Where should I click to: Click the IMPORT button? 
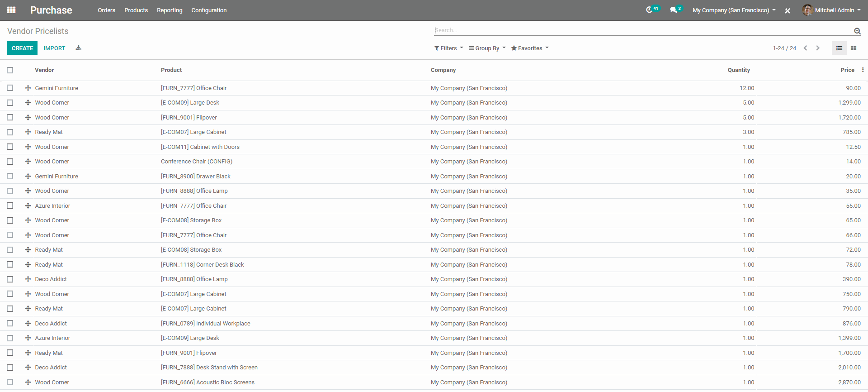(54, 48)
